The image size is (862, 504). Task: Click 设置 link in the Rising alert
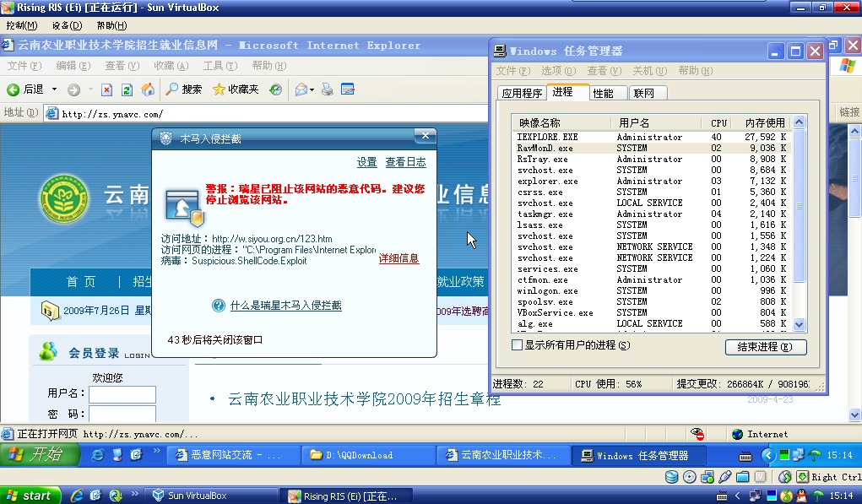pos(366,162)
